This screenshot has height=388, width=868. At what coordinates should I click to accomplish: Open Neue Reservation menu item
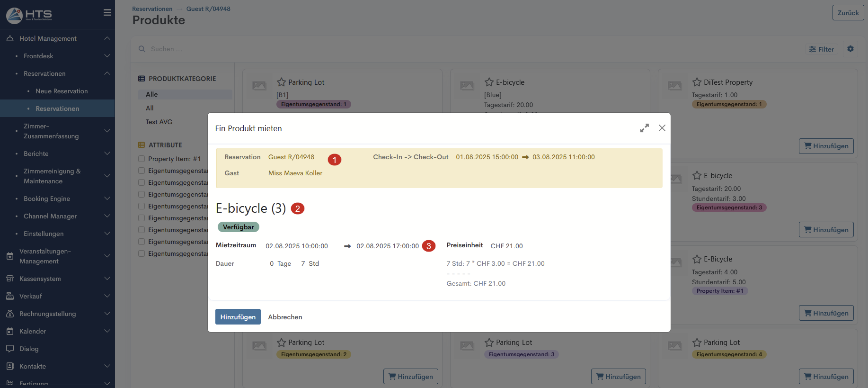[62, 91]
